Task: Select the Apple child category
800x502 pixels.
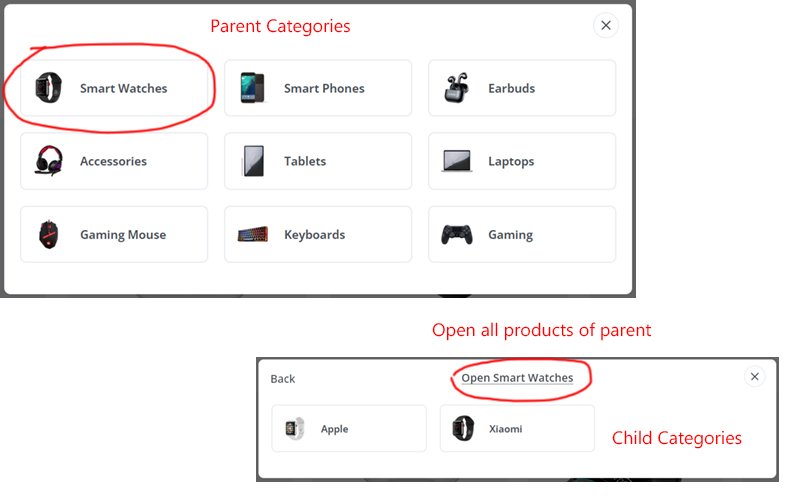Action: [349, 429]
